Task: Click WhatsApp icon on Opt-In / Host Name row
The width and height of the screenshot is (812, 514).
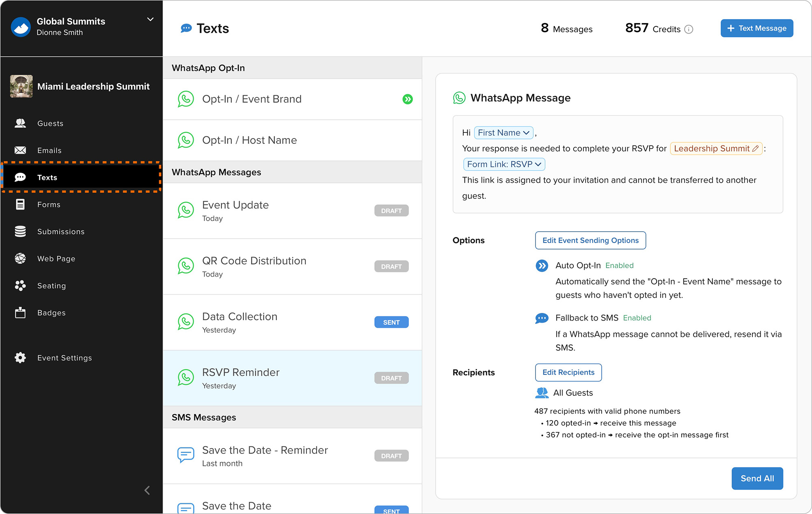Action: tap(186, 140)
